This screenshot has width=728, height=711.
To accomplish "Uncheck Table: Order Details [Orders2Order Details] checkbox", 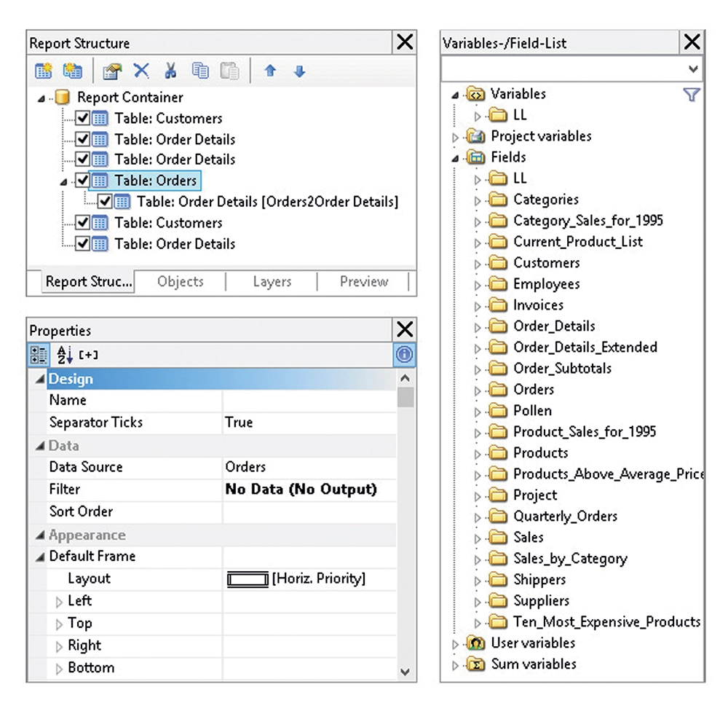I will point(105,202).
